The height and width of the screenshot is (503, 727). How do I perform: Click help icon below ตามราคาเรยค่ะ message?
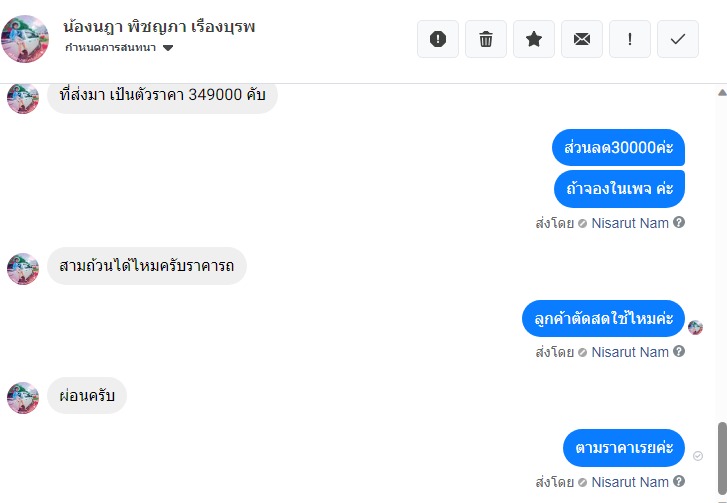point(679,481)
